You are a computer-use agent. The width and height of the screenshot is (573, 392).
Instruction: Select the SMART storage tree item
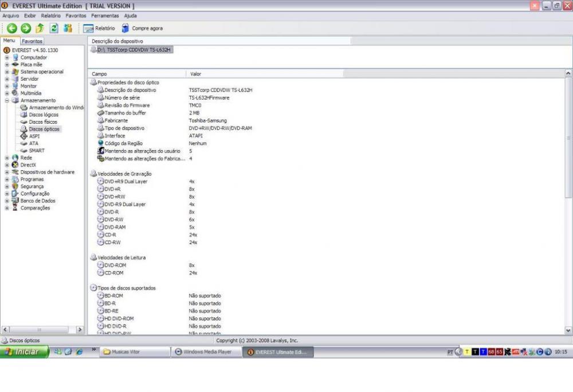coord(37,151)
